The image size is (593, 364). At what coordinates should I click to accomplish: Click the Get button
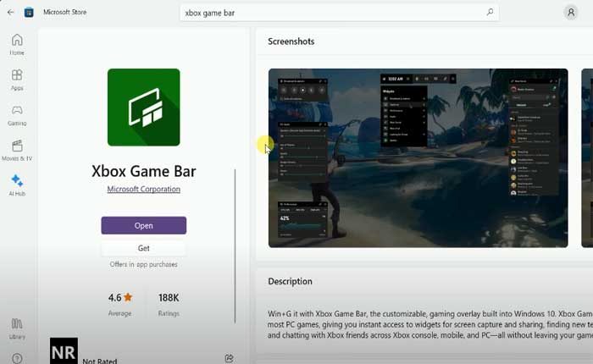144,248
